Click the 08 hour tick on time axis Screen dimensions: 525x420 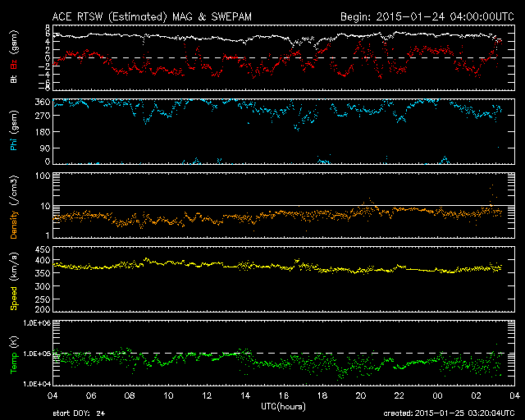(x=128, y=395)
